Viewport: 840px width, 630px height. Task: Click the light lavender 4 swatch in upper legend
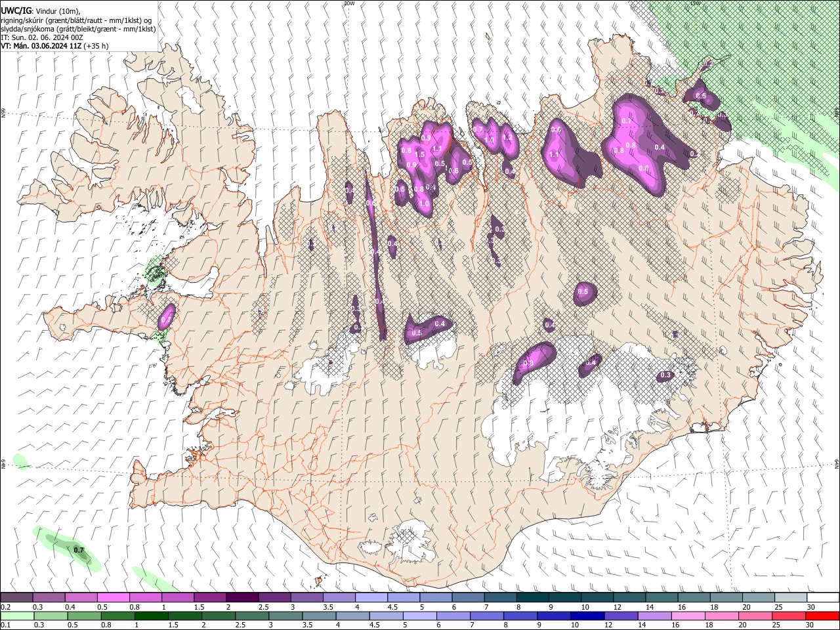click(x=371, y=598)
